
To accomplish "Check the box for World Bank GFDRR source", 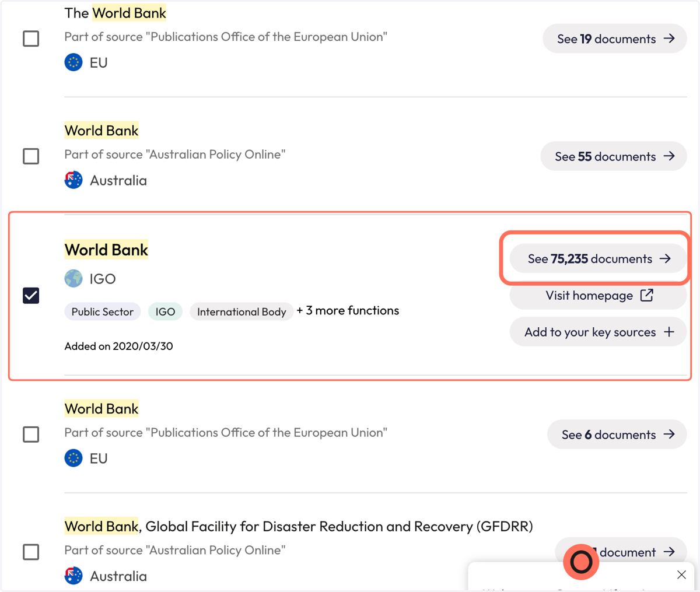I will point(31,552).
